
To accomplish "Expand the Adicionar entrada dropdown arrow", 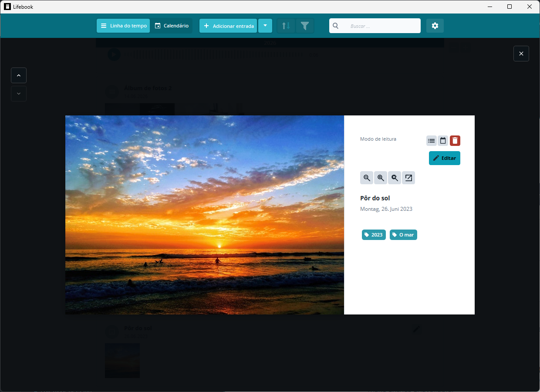I will (265, 26).
